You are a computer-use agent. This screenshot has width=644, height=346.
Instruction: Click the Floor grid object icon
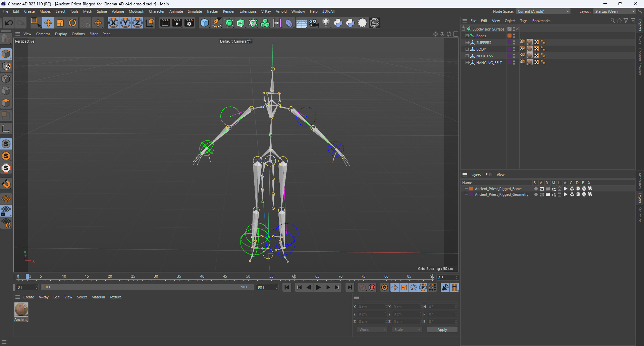pos(302,23)
